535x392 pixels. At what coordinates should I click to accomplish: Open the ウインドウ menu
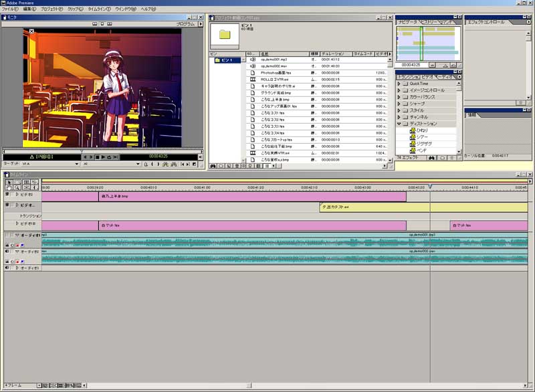click(126, 9)
